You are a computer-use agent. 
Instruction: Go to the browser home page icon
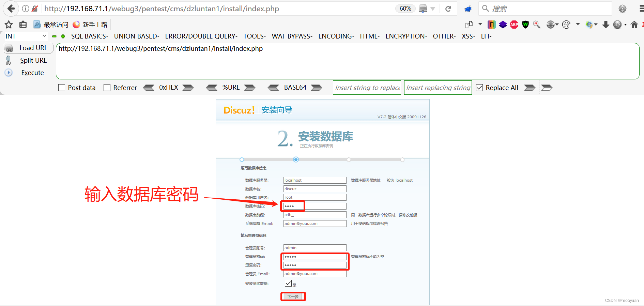click(634, 25)
